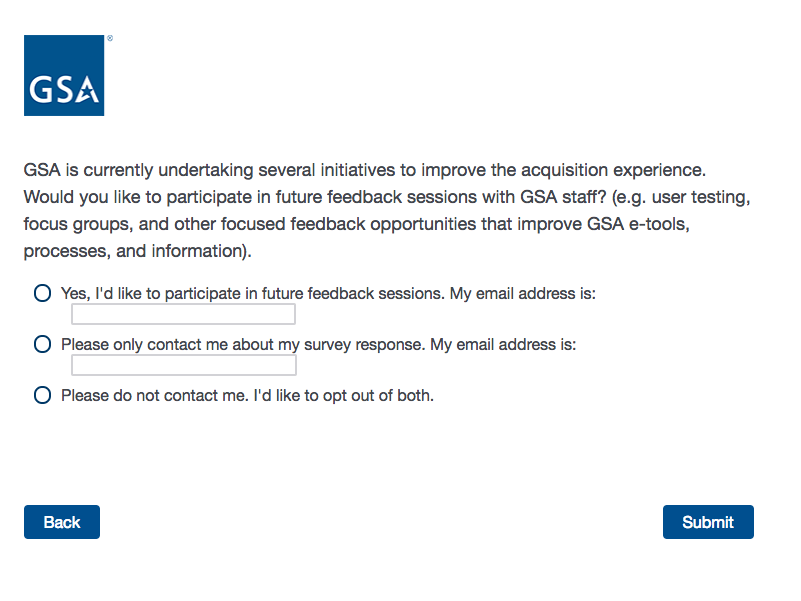Click the GSA logo
This screenshot has width=801, height=601.
[x=64, y=76]
